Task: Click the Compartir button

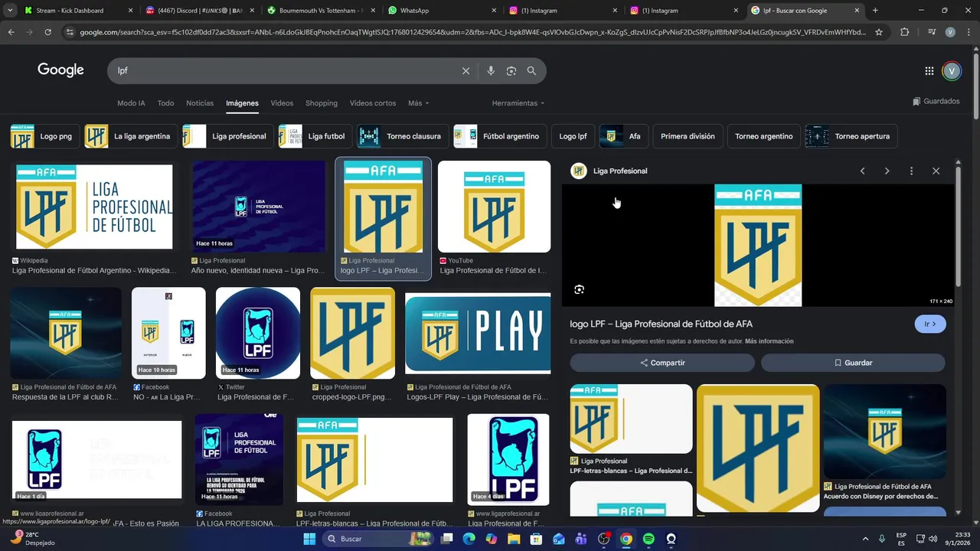Action: click(x=662, y=363)
